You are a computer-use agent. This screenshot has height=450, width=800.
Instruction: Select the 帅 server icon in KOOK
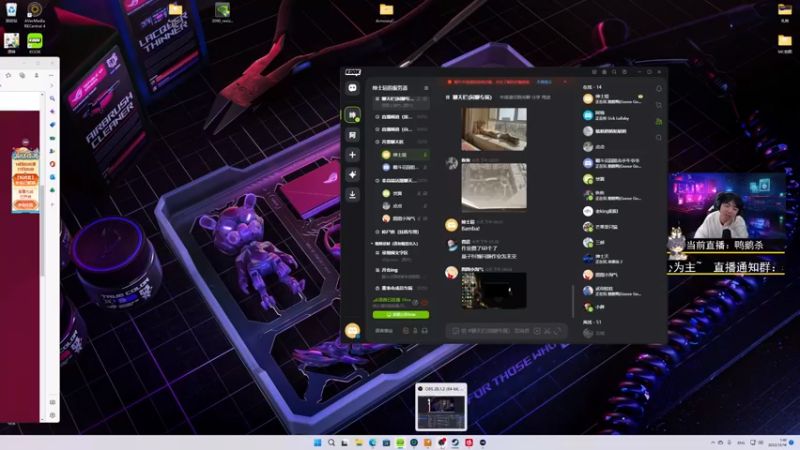(x=353, y=115)
